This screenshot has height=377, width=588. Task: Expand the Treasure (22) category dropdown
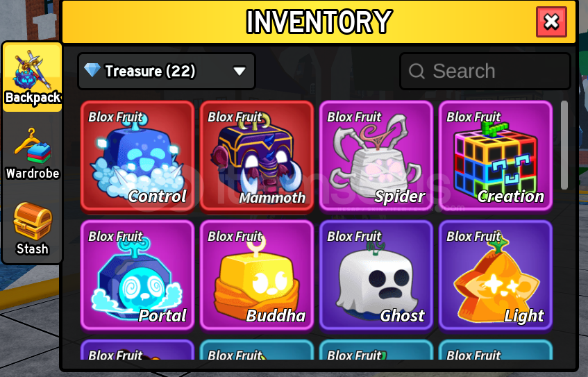[167, 71]
